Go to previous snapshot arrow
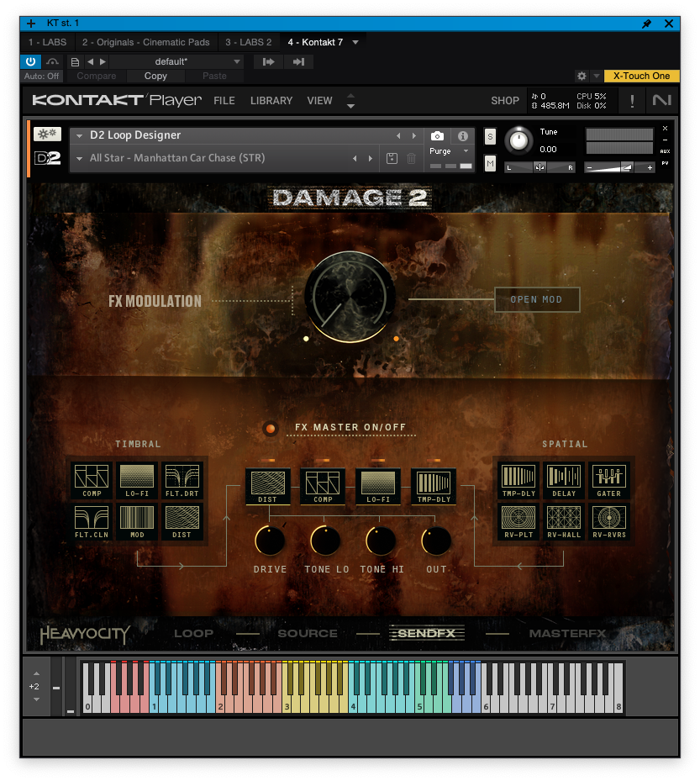 click(x=355, y=158)
